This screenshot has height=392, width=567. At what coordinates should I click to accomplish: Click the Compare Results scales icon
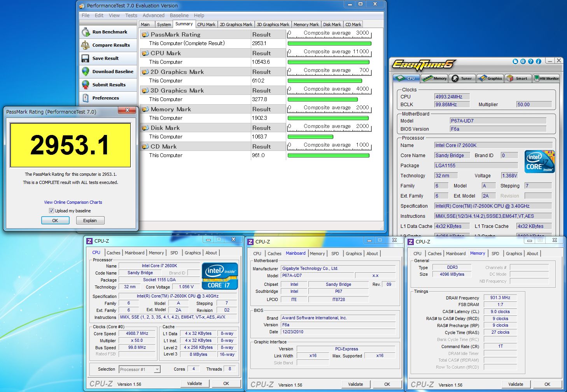[86, 45]
